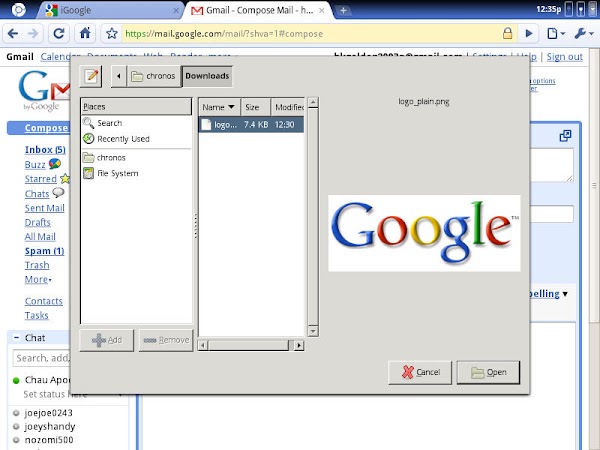Screen dimensions: 600x450
Task: Click Compose Mail in Gmail sidebar
Action: pos(46,128)
